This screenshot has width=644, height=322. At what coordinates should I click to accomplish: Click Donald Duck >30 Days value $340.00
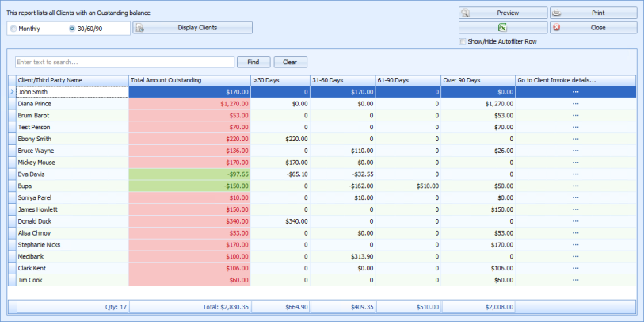click(x=280, y=221)
